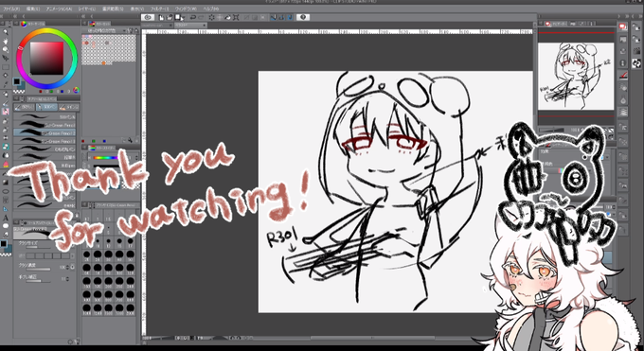This screenshot has height=351, width=644.
Task: Select the Move layer tool
Action: 6,59
